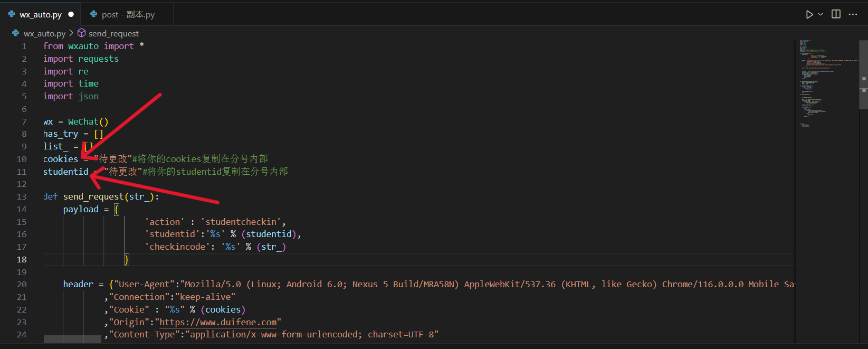Place cursor on the cookies variable name
This screenshot has height=349, width=868.
[60, 159]
